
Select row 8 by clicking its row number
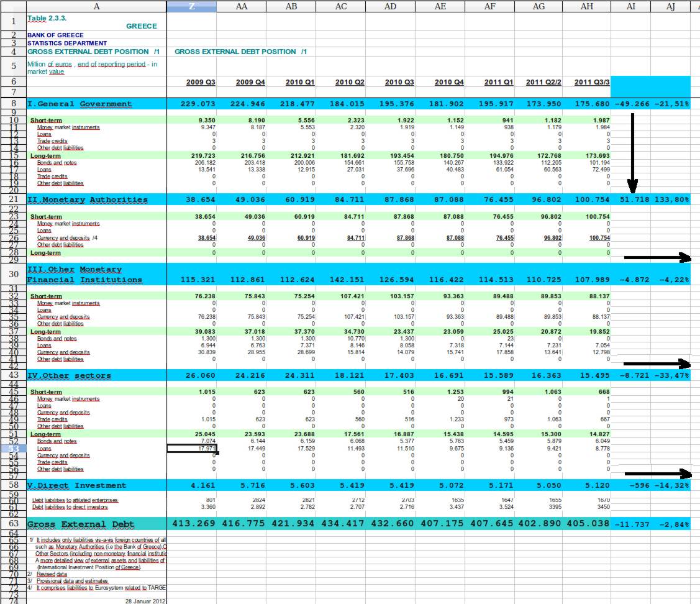coord(14,104)
